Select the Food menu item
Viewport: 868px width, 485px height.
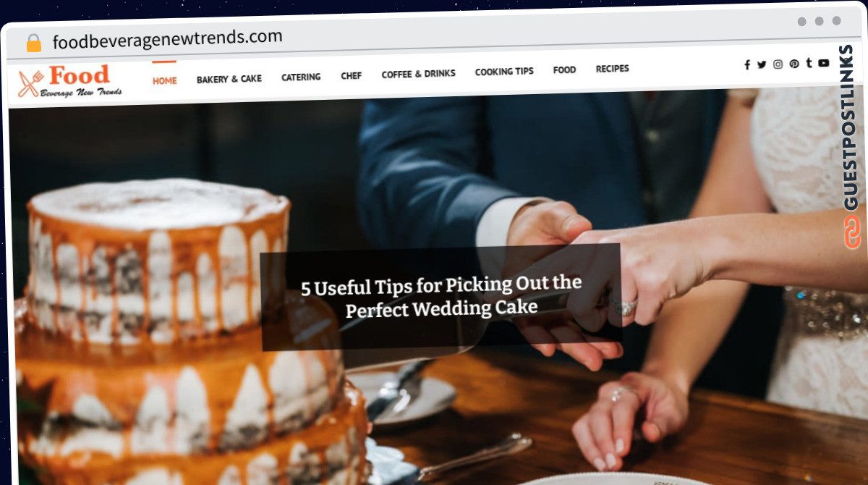pyautogui.click(x=565, y=70)
